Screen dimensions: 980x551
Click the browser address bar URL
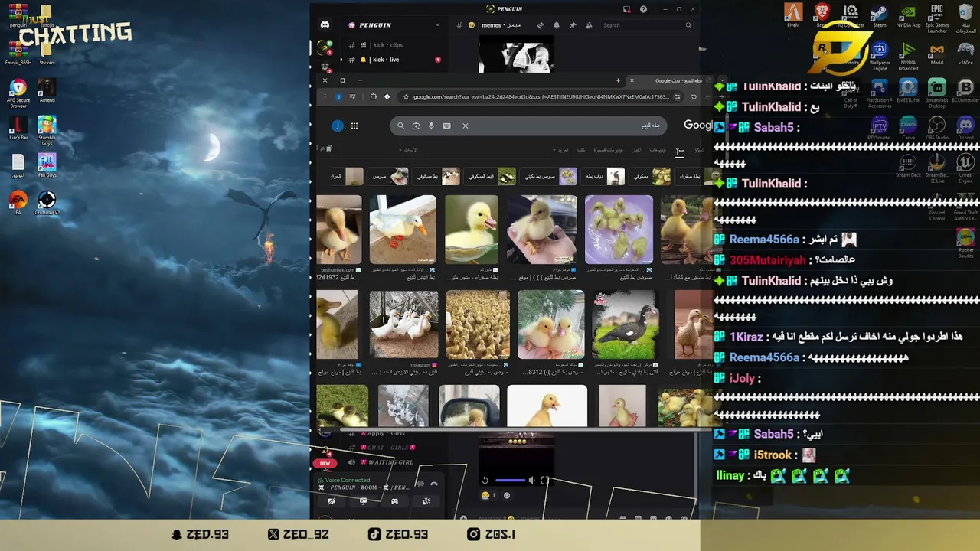pyautogui.click(x=541, y=97)
